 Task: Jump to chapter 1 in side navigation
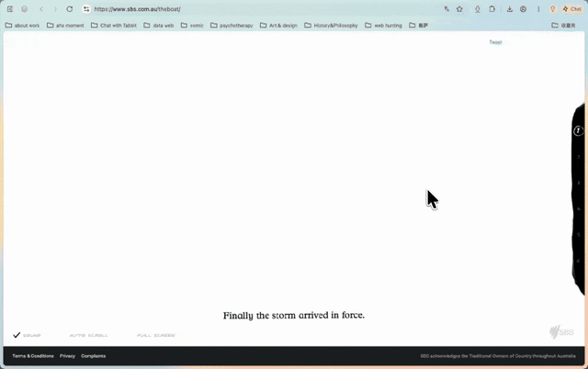click(578, 130)
